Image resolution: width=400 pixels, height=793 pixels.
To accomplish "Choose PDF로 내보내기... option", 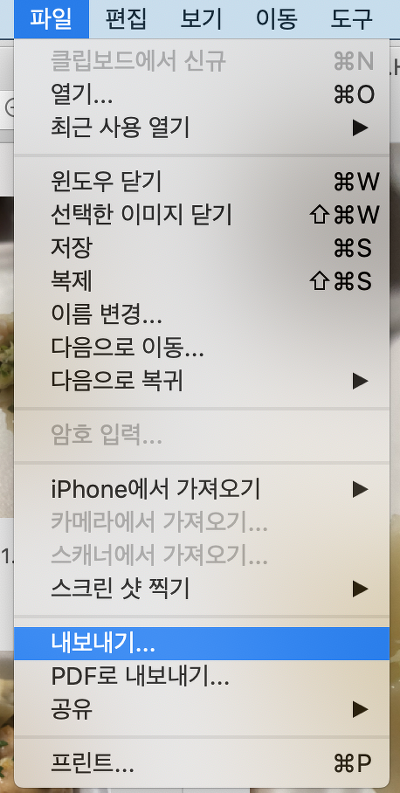I will [202, 677].
